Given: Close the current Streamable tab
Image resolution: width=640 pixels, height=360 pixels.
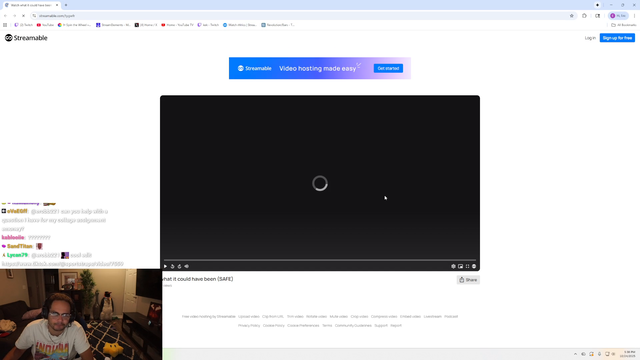Looking at the screenshot, I should pyautogui.click(x=57, y=5).
